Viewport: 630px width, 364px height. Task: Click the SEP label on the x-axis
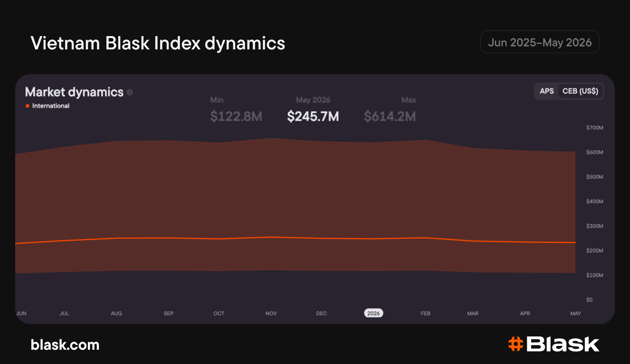[169, 314]
